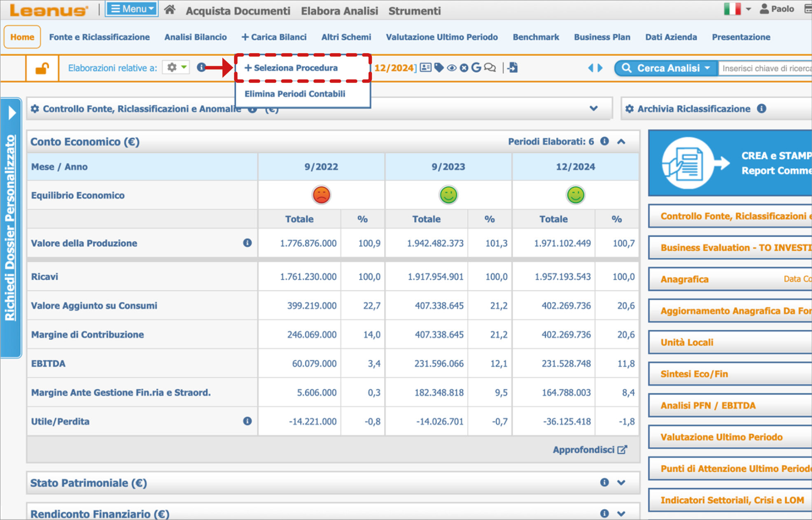Expand the Richiedi Dossier Personalizzato side panel
Screen dimensions: 812x520
pos(12,113)
